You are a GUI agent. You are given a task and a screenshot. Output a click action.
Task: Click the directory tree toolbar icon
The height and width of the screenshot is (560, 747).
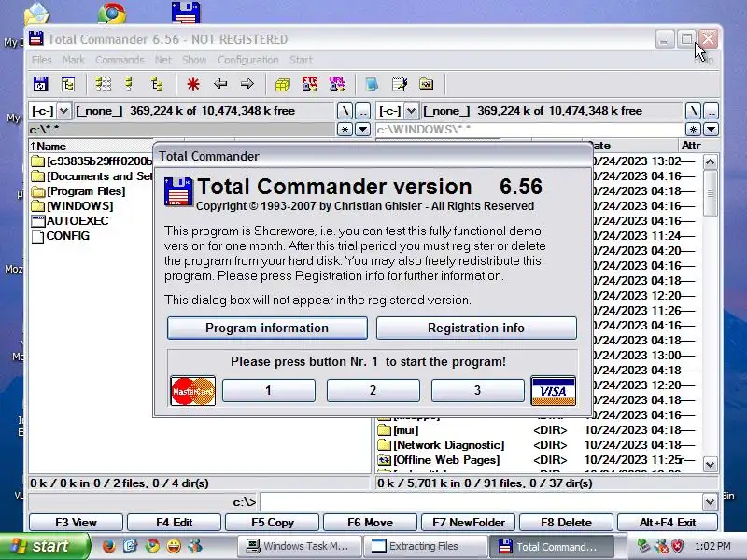click(68, 84)
